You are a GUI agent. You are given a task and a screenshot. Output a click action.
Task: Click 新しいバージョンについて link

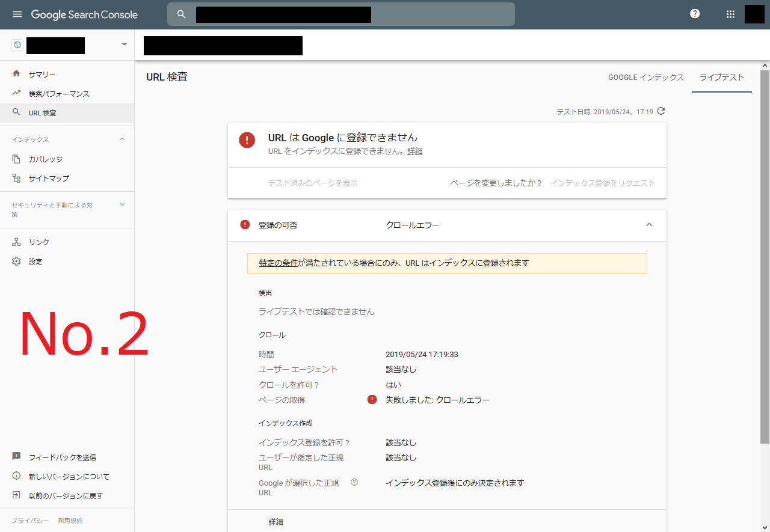pyautogui.click(x=69, y=477)
